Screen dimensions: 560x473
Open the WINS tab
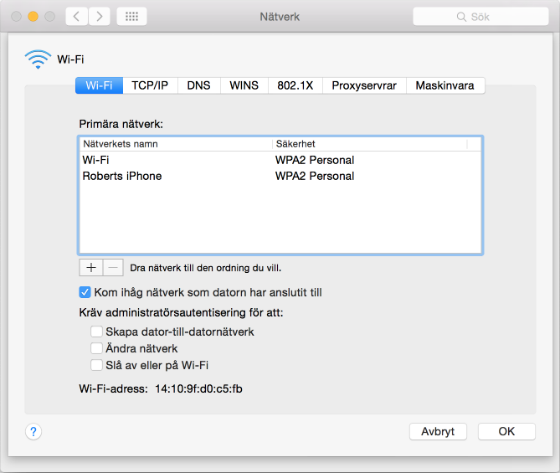click(244, 86)
